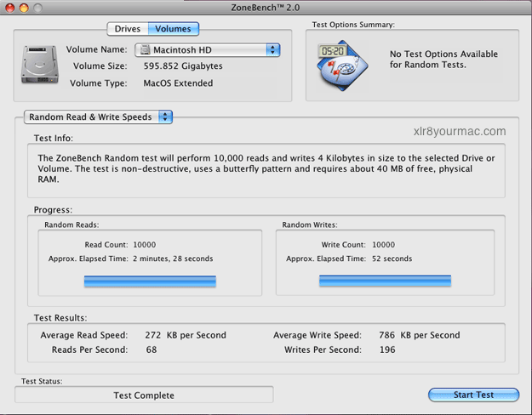Click the Average Read Speed label

point(84,335)
